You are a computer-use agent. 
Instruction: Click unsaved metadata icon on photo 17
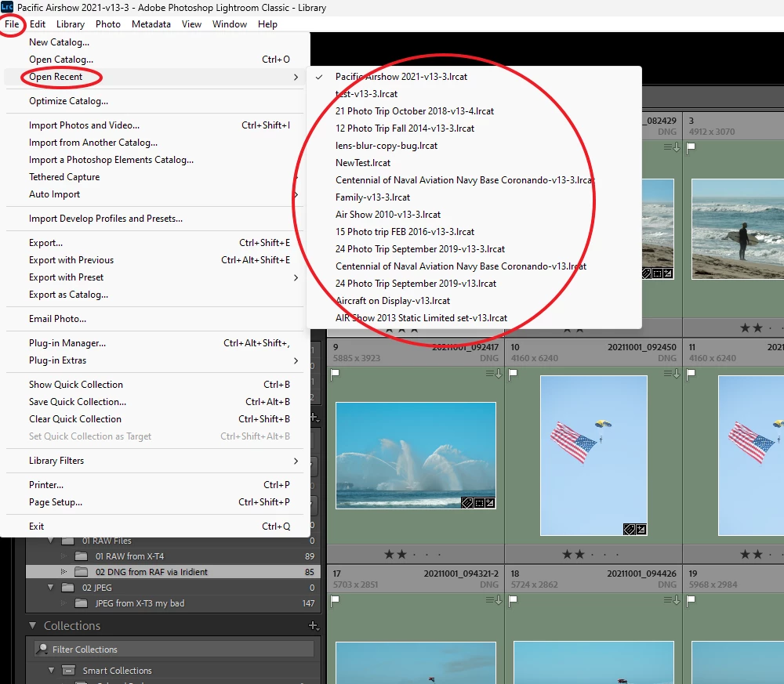tap(494, 600)
